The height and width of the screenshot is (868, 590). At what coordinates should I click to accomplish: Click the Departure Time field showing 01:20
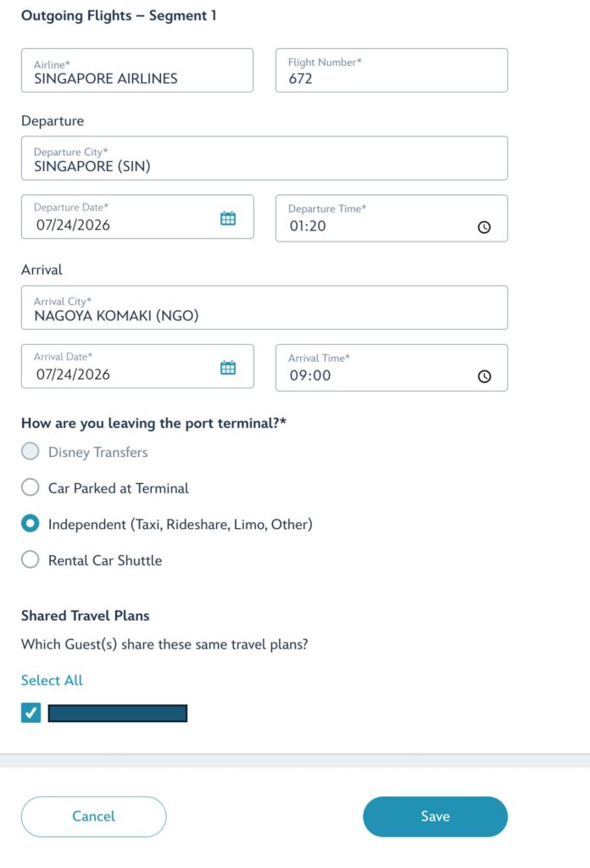[x=392, y=218]
